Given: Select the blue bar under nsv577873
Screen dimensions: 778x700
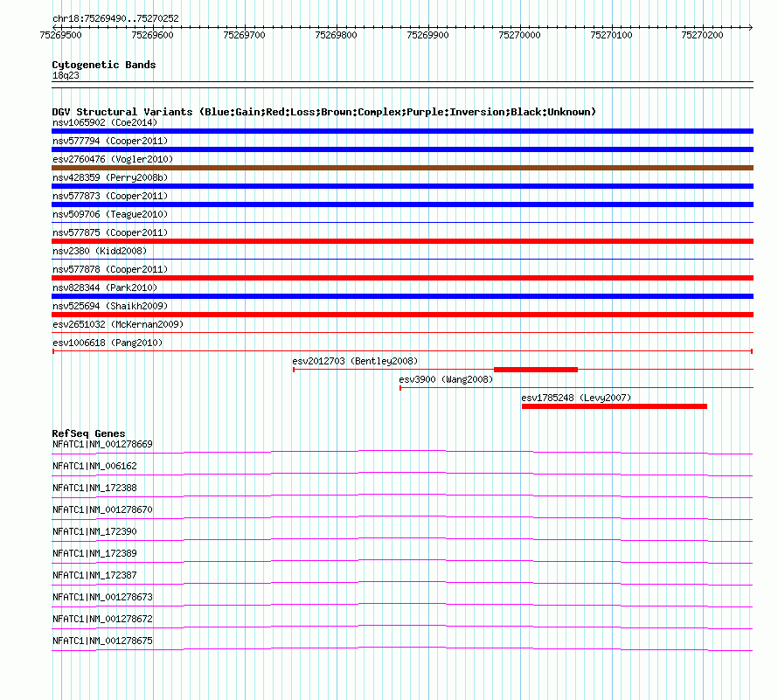Looking at the screenshot, I should point(402,204).
